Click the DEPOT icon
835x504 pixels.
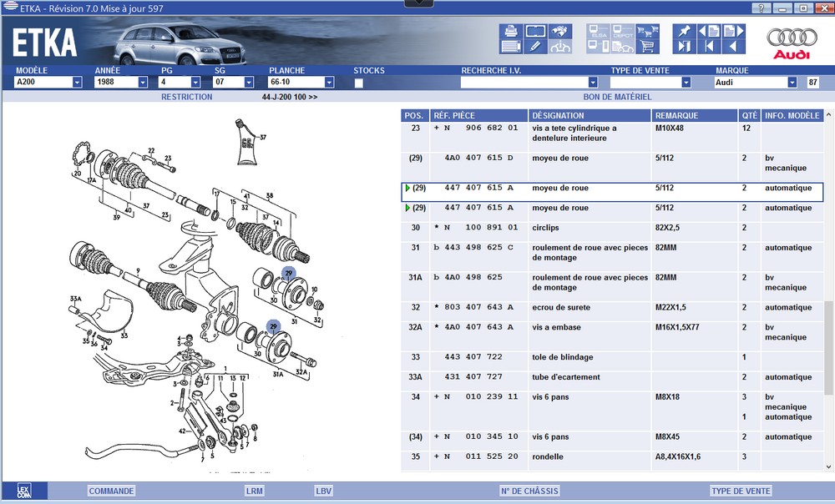(623, 32)
